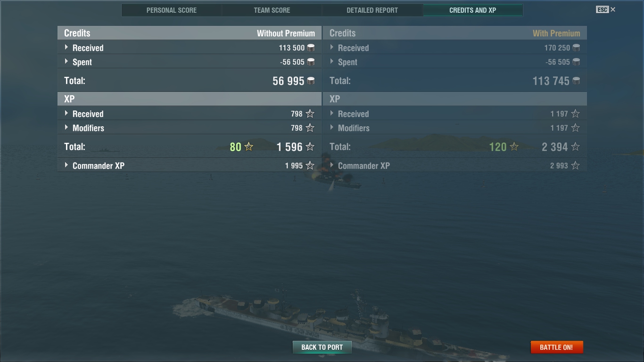Click the star icon beside green 120 premium XP
This screenshot has height=362, width=644.
[514, 147]
